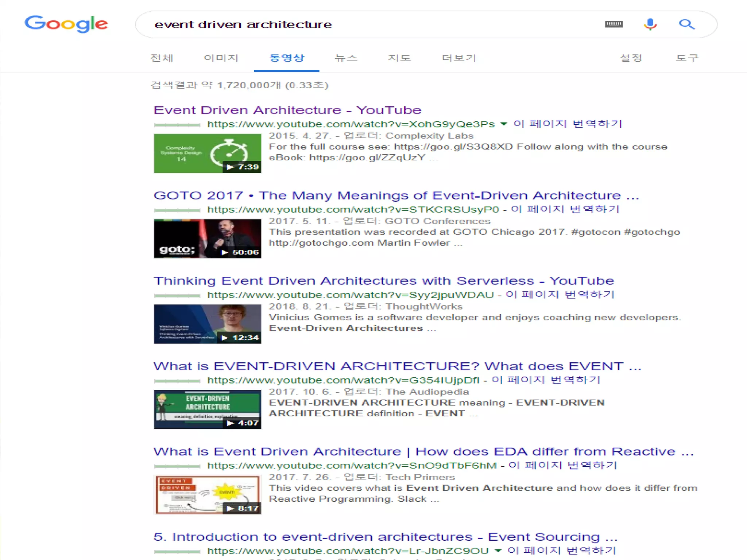
Task: Start voice search with microphone icon
Action: (x=650, y=24)
